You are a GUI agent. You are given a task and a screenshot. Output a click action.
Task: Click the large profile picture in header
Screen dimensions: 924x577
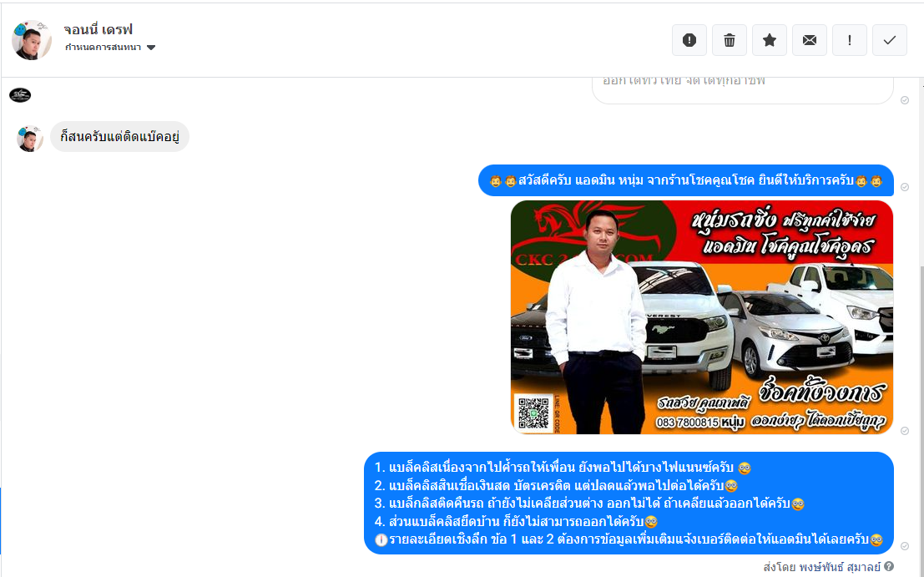point(32,39)
